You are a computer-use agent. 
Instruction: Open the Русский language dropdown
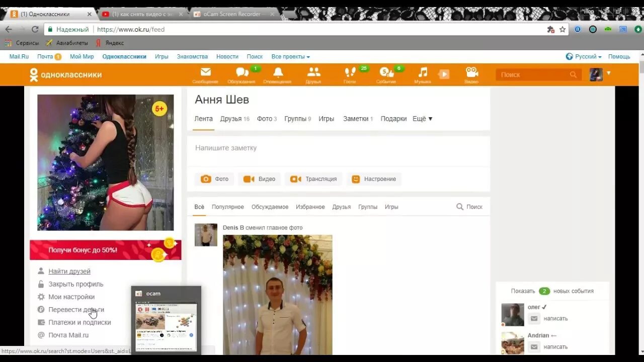pyautogui.click(x=584, y=57)
